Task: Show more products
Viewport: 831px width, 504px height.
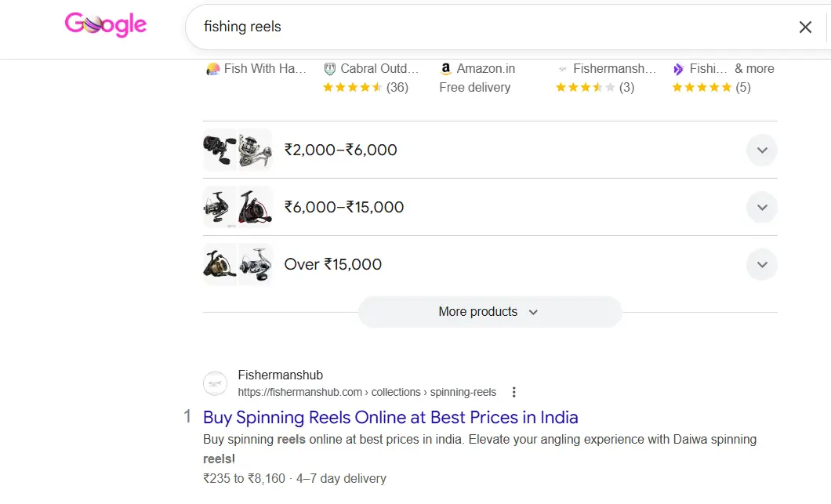Action: (x=489, y=312)
